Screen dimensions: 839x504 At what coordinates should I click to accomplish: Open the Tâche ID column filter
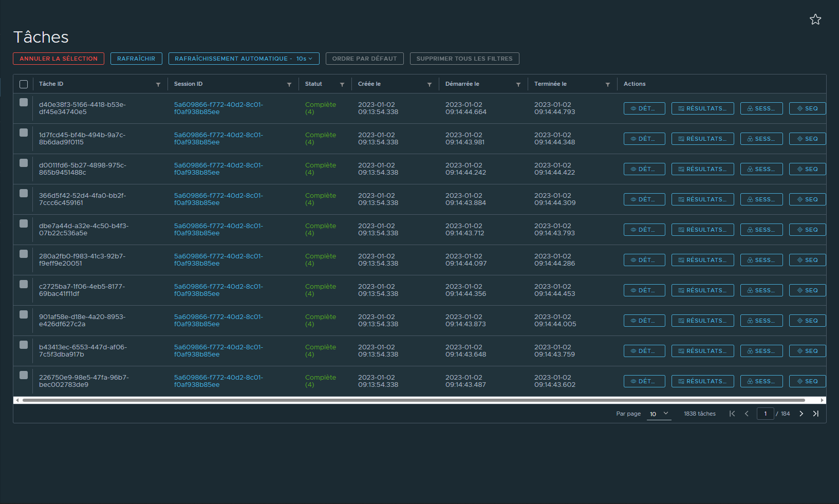tap(158, 84)
